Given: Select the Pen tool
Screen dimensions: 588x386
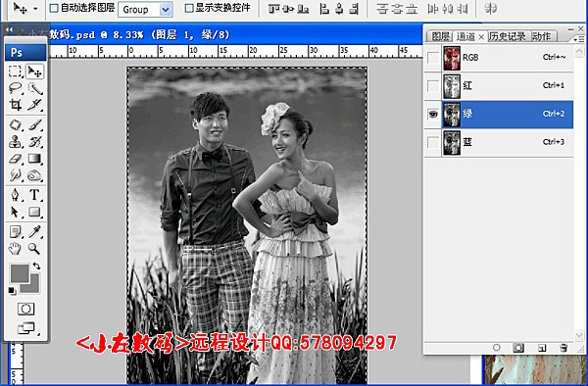Looking at the screenshot, I should tap(15, 195).
